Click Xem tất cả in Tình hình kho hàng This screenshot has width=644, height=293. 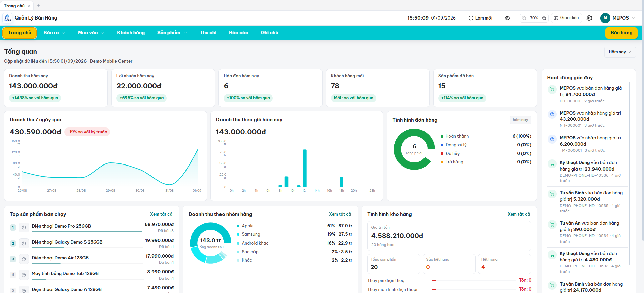tap(519, 214)
